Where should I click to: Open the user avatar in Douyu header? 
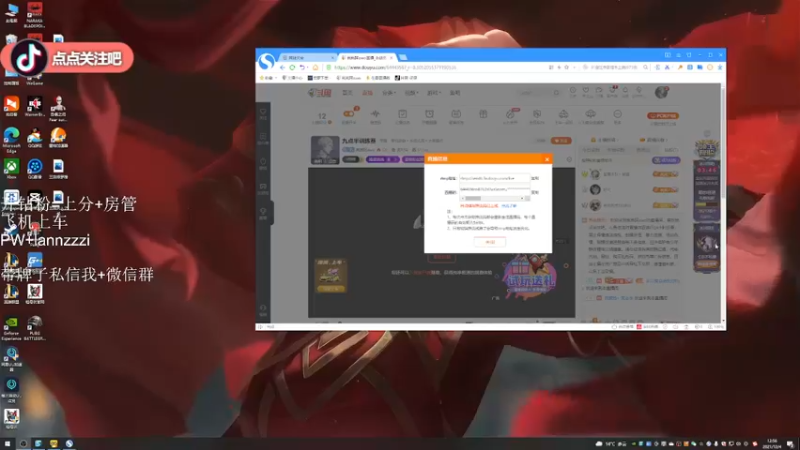(x=661, y=92)
